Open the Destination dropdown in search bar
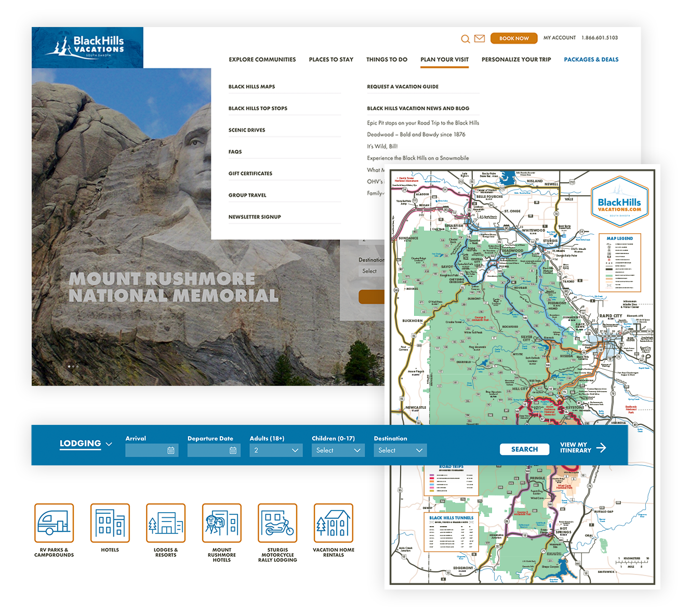The height and width of the screenshot is (616, 690). pos(400,450)
